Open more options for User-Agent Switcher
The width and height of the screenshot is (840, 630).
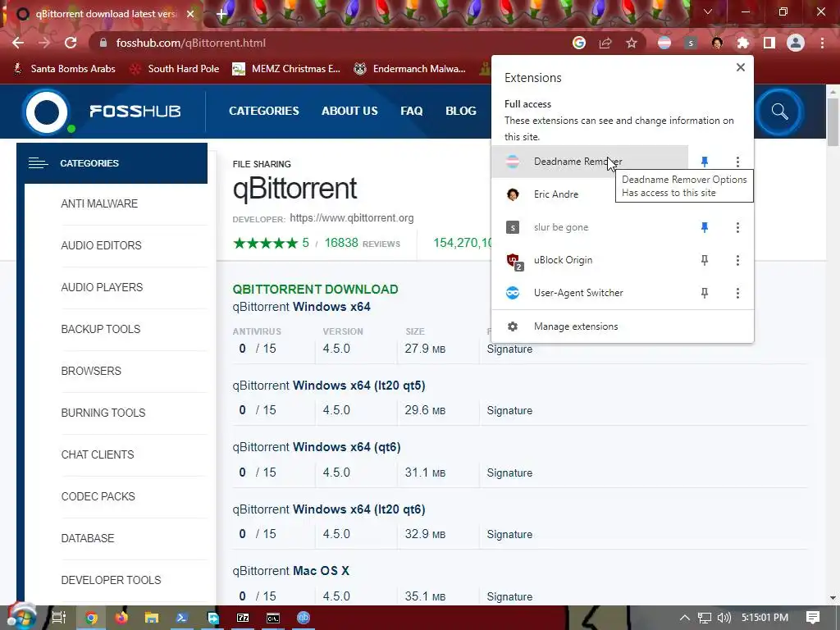[x=737, y=293]
